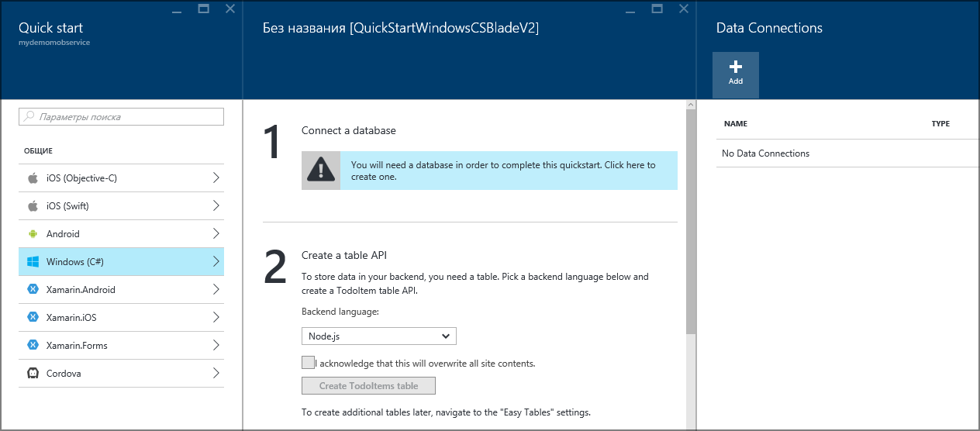Image resolution: width=980 pixels, height=431 pixels.
Task: Open the Xamarin.Forms quick start
Action: (x=121, y=345)
